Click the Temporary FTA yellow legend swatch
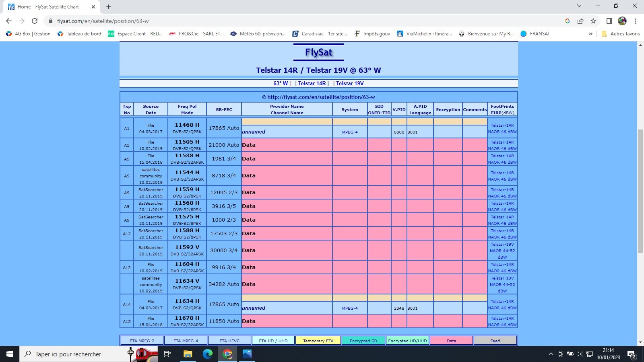 318,341
